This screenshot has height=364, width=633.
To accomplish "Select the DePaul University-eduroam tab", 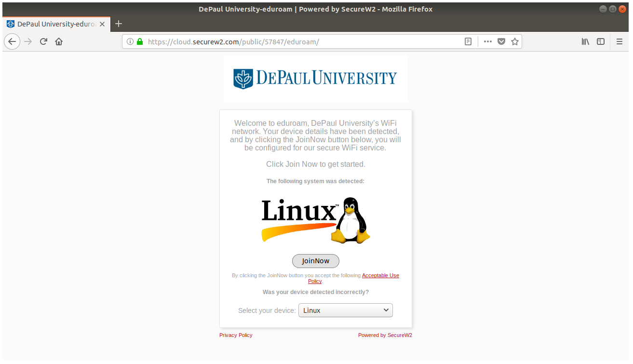I will pos(56,24).
